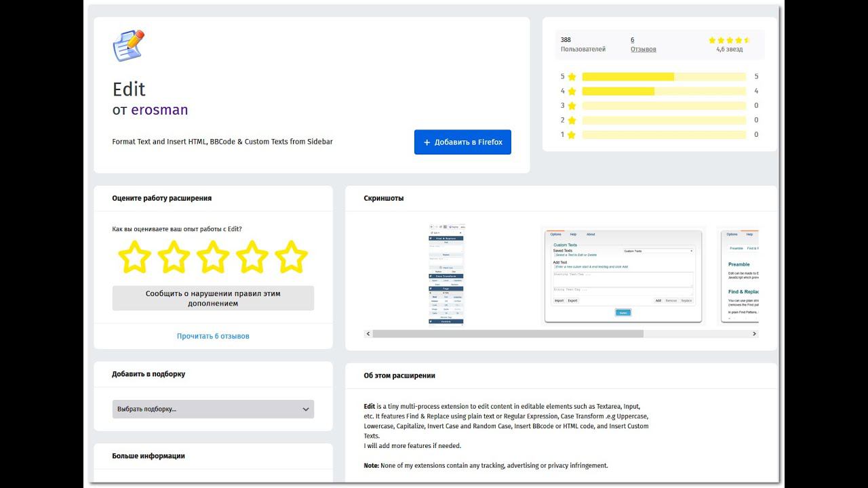Click the star icon in 4-star row
The width and height of the screenshot is (868, 488).
(x=572, y=91)
